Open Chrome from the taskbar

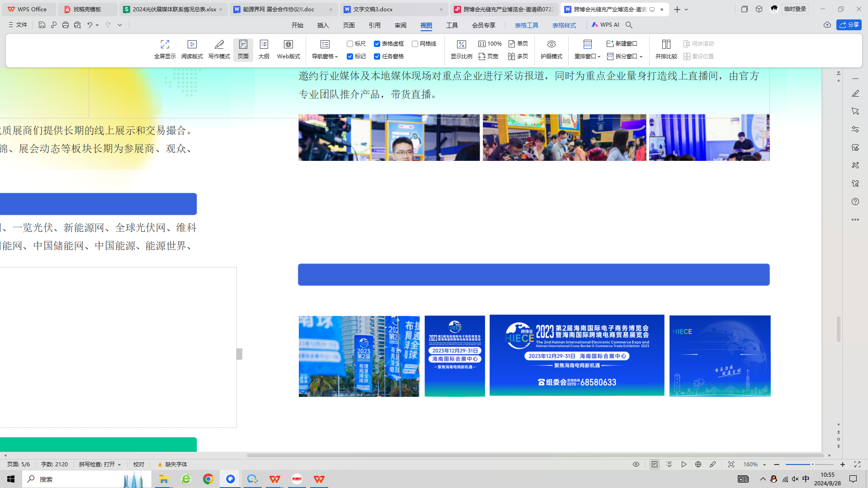(x=208, y=479)
